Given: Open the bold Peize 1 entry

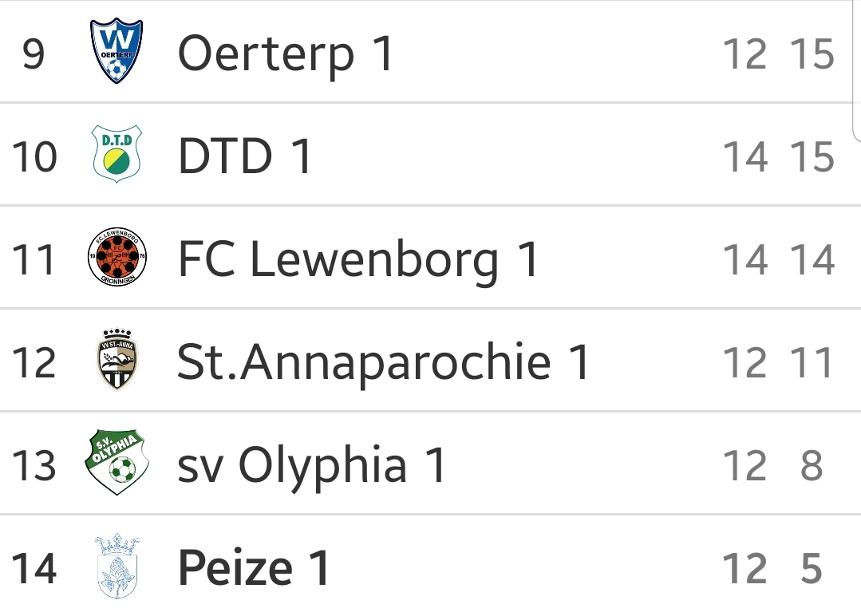Looking at the screenshot, I should [254, 568].
